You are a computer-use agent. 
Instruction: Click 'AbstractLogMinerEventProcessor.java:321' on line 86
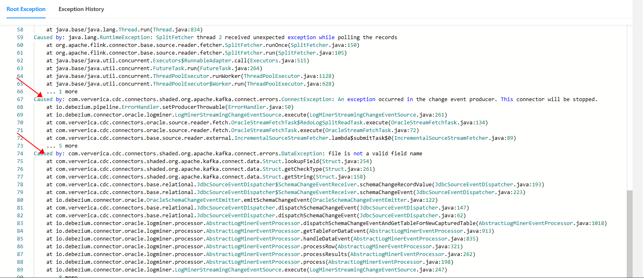pos(399,246)
